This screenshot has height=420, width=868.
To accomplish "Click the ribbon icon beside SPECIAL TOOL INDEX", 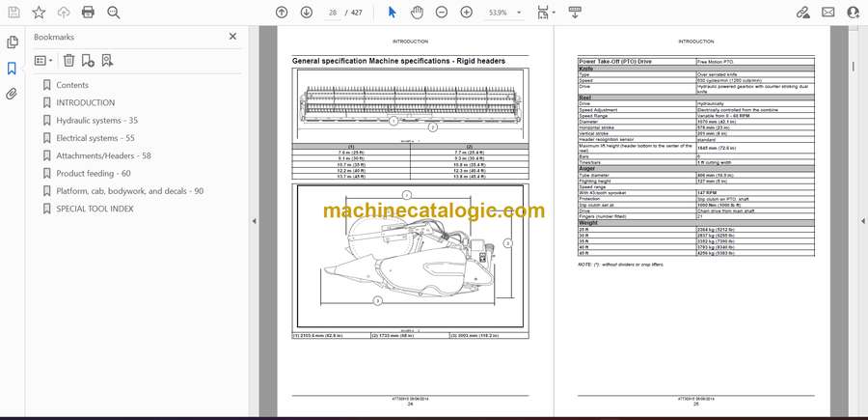I will [46, 209].
